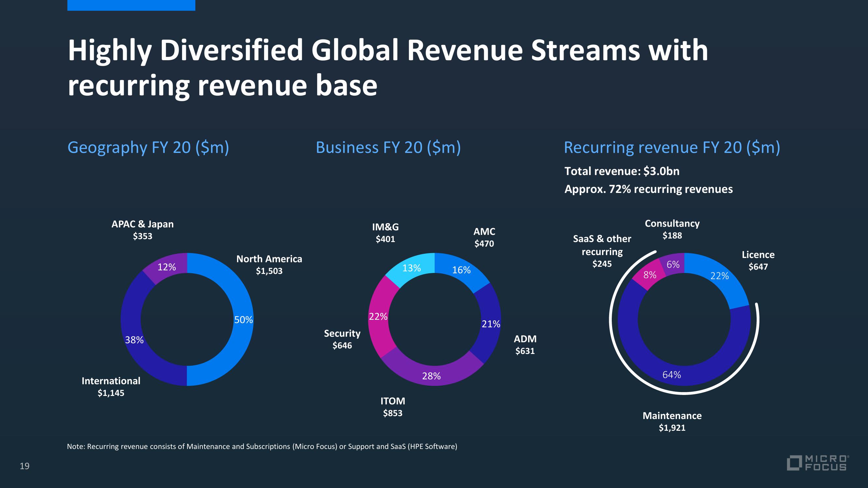868x488 pixels.
Task: Click the '$1,503' value
Action: 269,271
